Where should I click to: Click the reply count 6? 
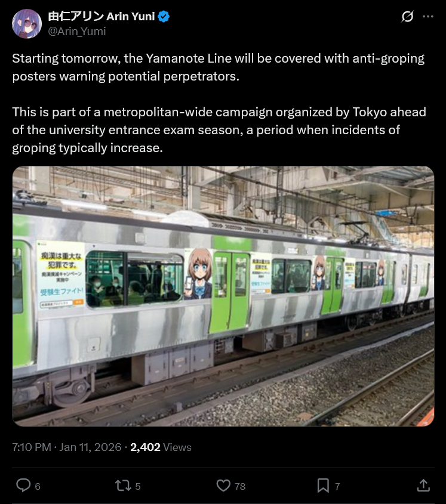click(x=38, y=486)
